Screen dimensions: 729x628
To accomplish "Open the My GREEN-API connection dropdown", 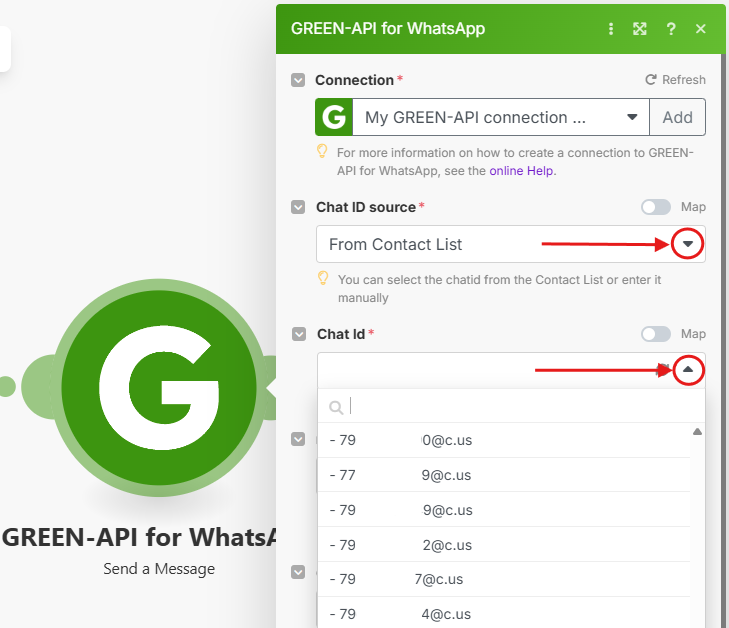I will (501, 117).
